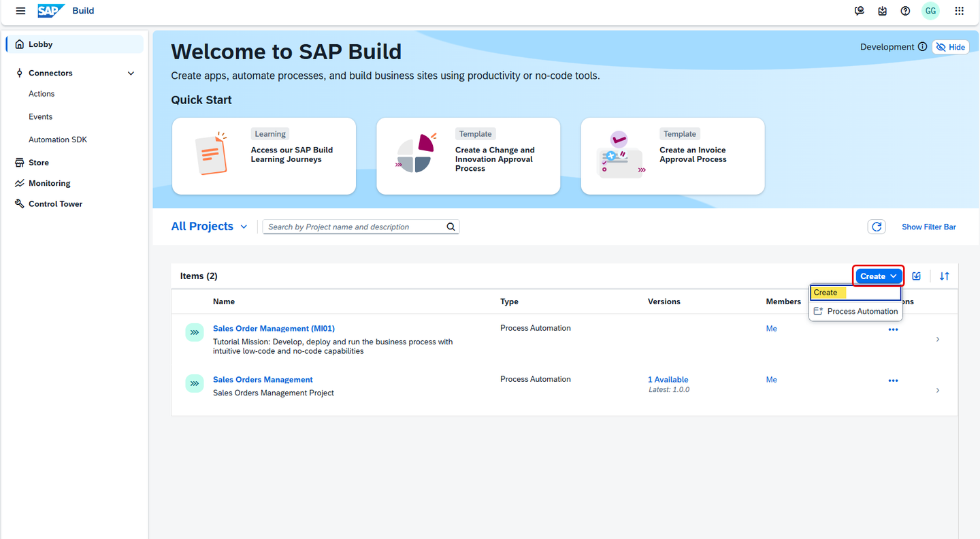Click the Sales Order Management (MI01) project icon

coord(195,333)
